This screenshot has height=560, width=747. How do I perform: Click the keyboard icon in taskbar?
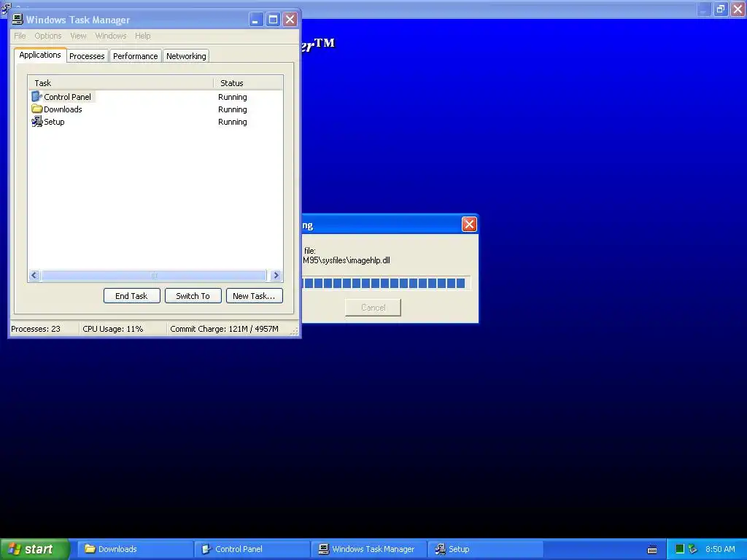click(652, 550)
